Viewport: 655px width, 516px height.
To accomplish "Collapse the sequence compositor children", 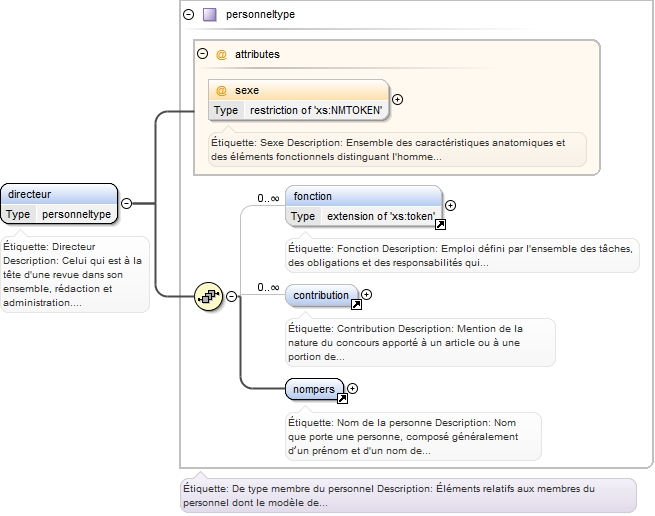I will tap(232, 296).
